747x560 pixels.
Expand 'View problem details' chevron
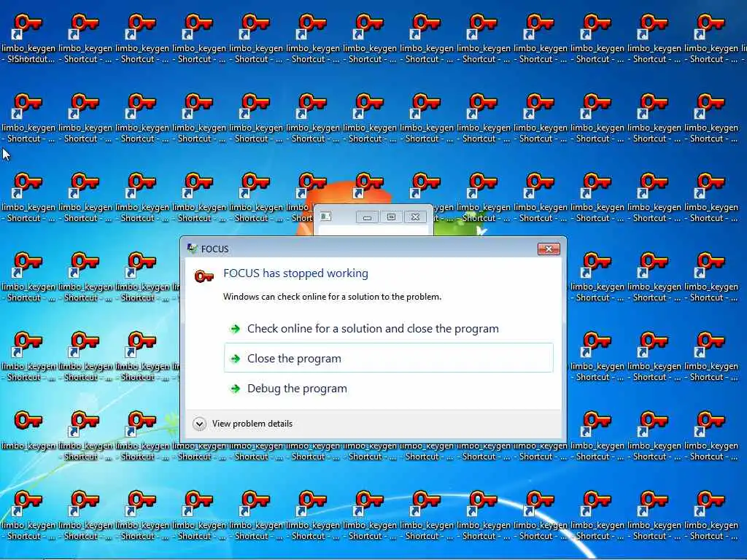pos(199,424)
